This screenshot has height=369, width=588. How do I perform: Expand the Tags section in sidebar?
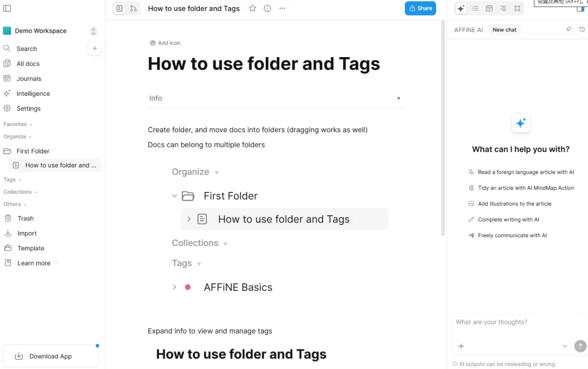[x=12, y=180]
